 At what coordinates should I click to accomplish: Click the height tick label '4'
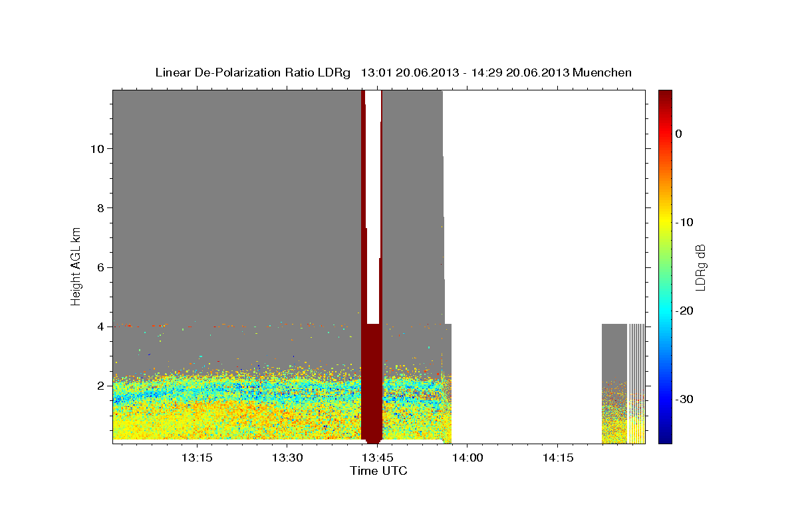coord(100,327)
